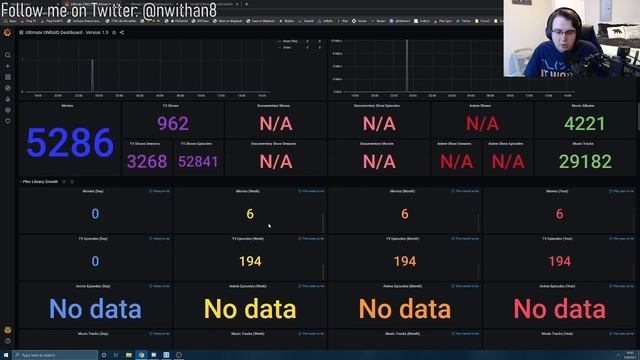
Task: Open Plex Library Growth row settings gear
Action: [64, 182]
